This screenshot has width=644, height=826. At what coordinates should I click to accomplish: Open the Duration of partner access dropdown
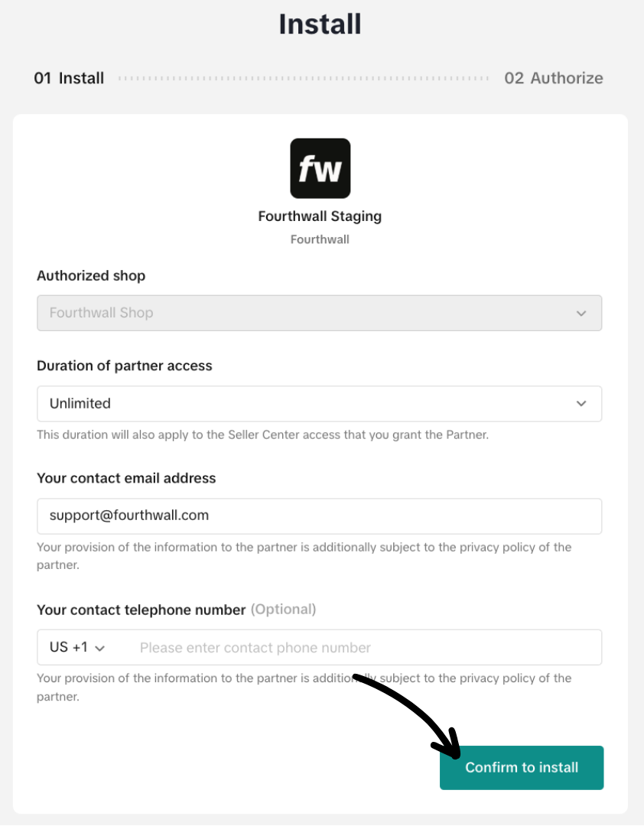click(319, 404)
